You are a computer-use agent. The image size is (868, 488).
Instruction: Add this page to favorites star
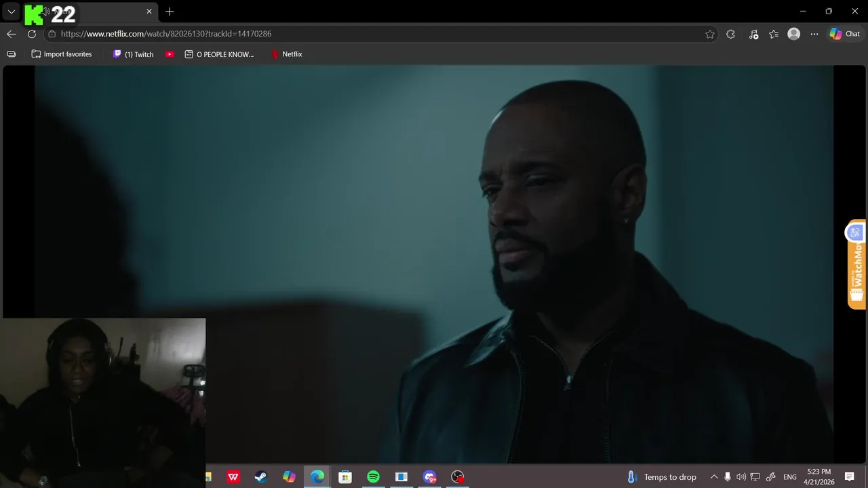pyautogui.click(x=710, y=34)
